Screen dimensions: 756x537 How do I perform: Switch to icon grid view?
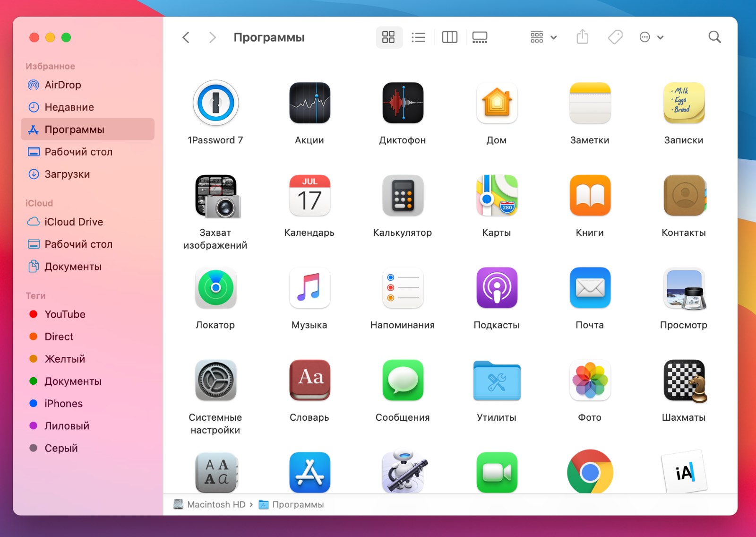pos(388,37)
